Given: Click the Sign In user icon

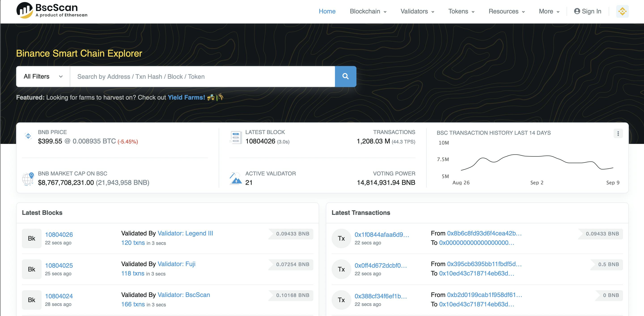Looking at the screenshot, I should point(577,11).
